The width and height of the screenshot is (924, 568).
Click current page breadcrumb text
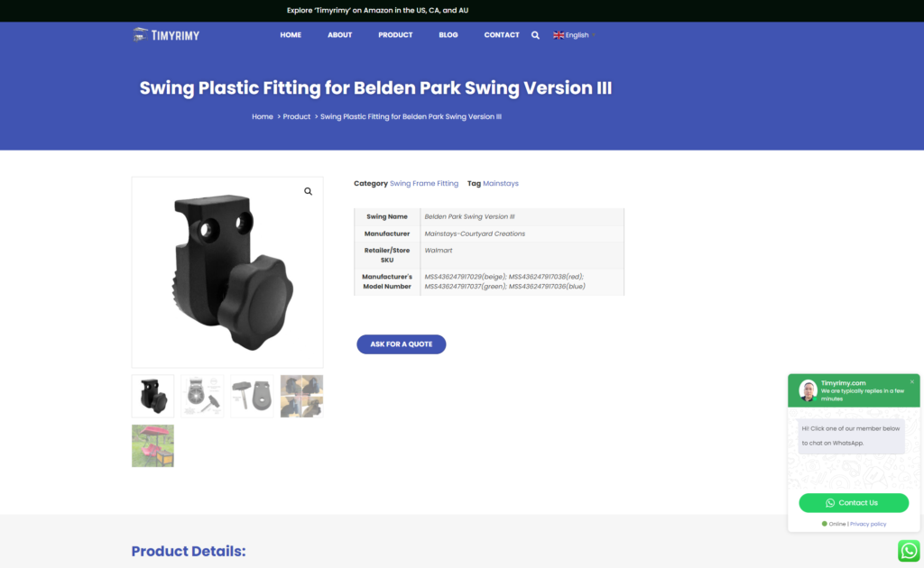[411, 116]
